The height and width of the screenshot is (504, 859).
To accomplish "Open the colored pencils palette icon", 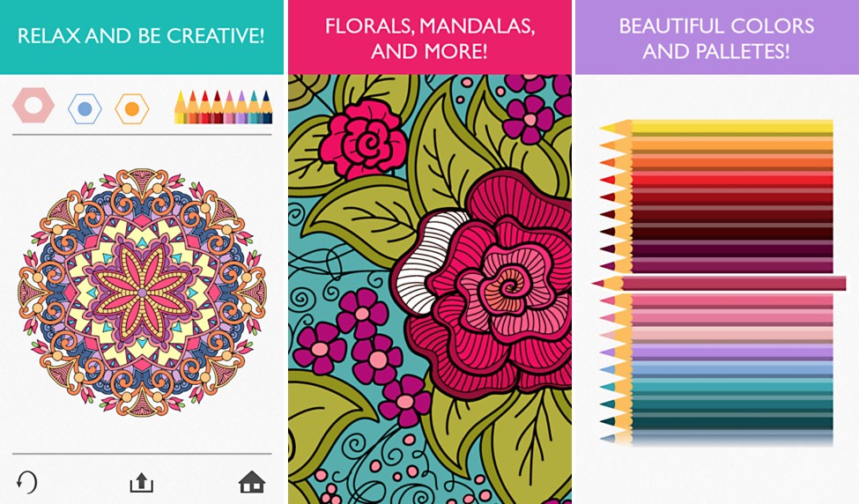I will coord(224,107).
